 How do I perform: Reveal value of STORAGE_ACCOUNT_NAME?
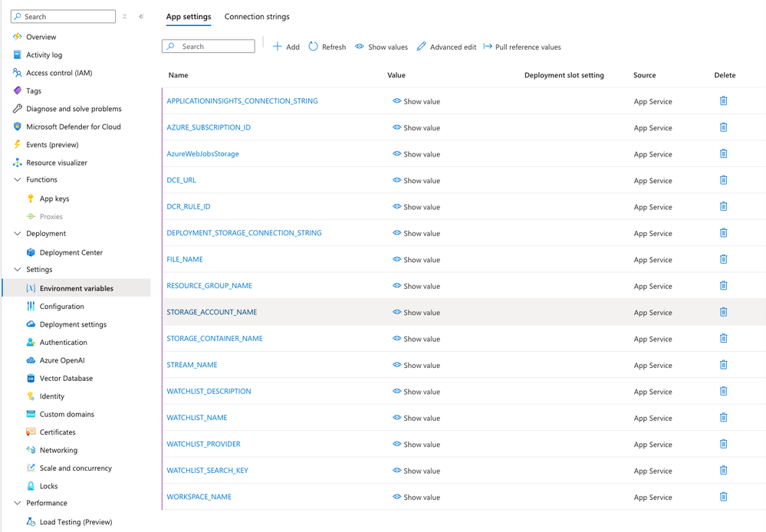tap(416, 312)
